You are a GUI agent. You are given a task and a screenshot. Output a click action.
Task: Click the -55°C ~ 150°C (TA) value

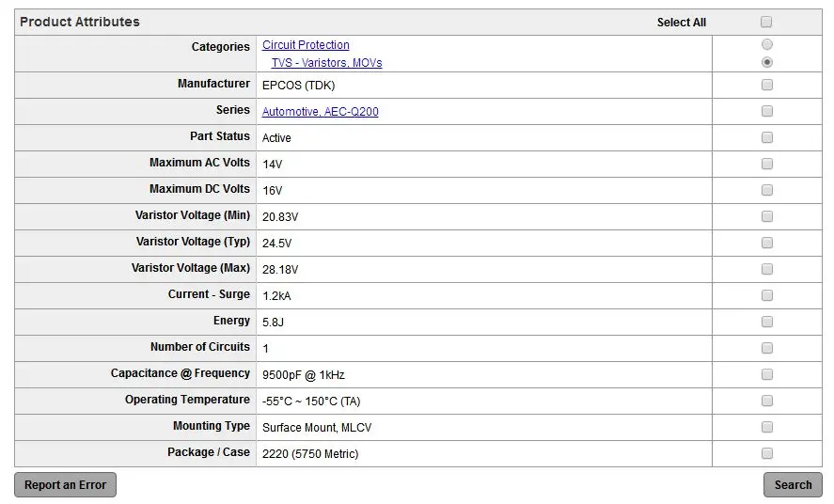tap(311, 402)
